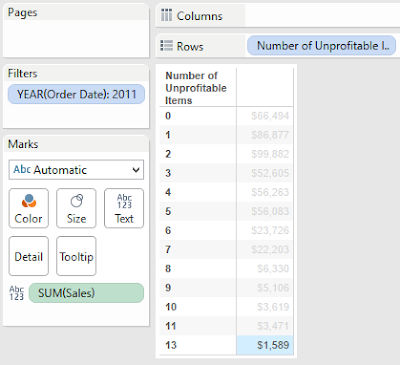
Task: Click the Columns shelf icon
Action: (166, 15)
